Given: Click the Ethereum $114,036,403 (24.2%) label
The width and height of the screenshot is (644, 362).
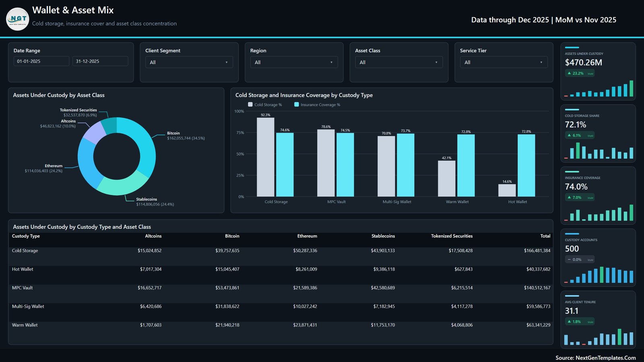Looking at the screenshot, I should [43, 168].
